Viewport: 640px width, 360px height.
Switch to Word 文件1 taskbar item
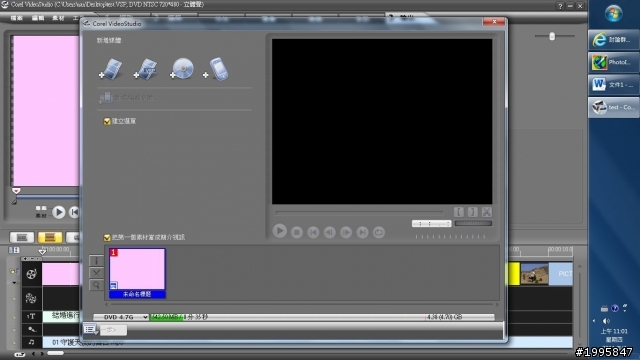[x=613, y=84]
